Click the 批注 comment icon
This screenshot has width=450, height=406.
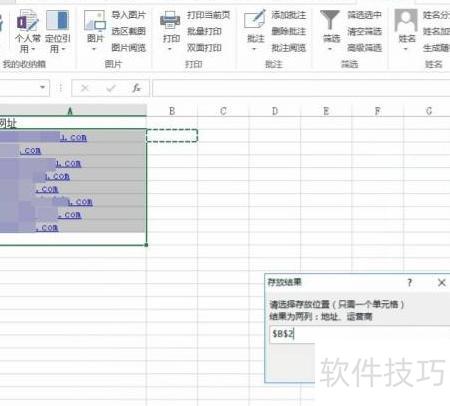(255, 20)
